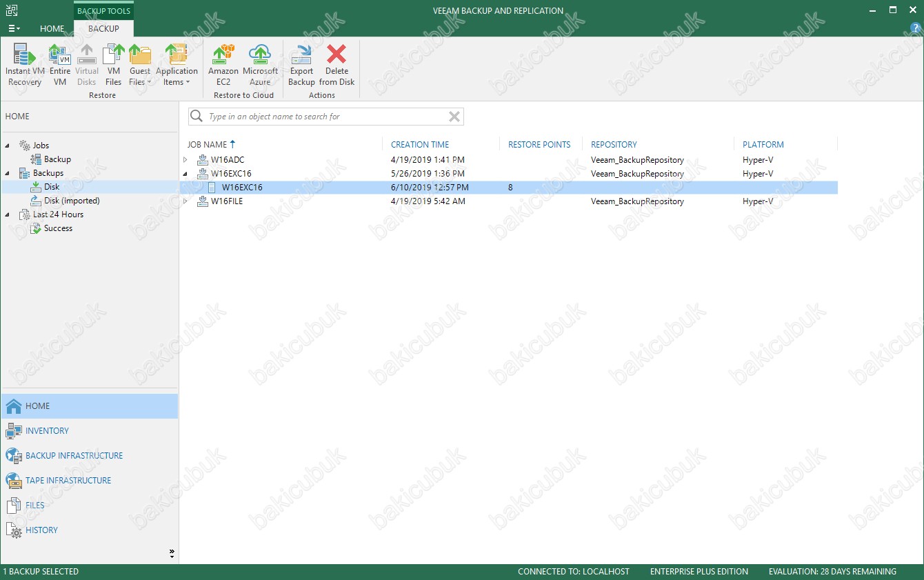Click the parent W16EXC16 job icon
Image resolution: width=924 pixels, height=580 pixels.
203,174
